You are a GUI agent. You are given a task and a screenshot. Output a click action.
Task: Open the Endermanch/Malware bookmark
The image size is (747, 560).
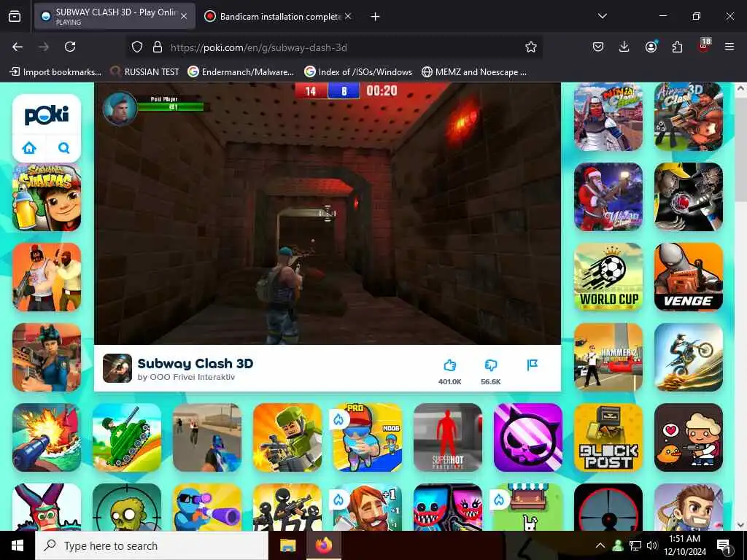coord(241,72)
